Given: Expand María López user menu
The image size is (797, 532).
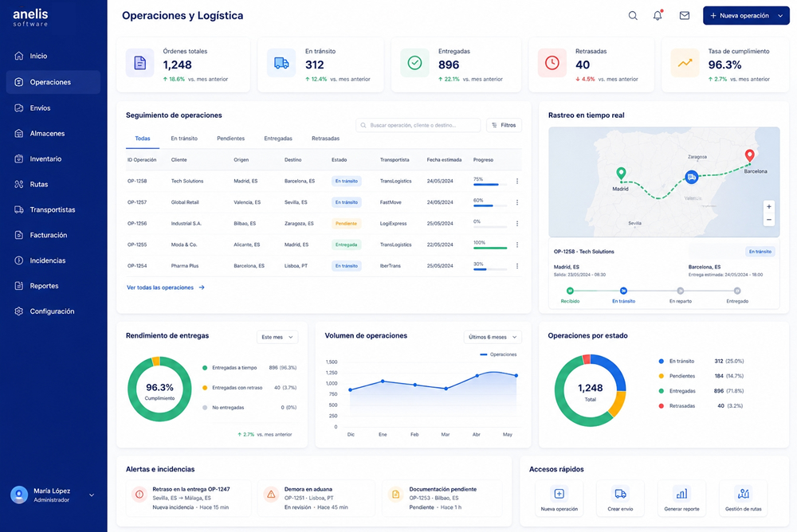Looking at the screenshot, I should click(92, 495).
